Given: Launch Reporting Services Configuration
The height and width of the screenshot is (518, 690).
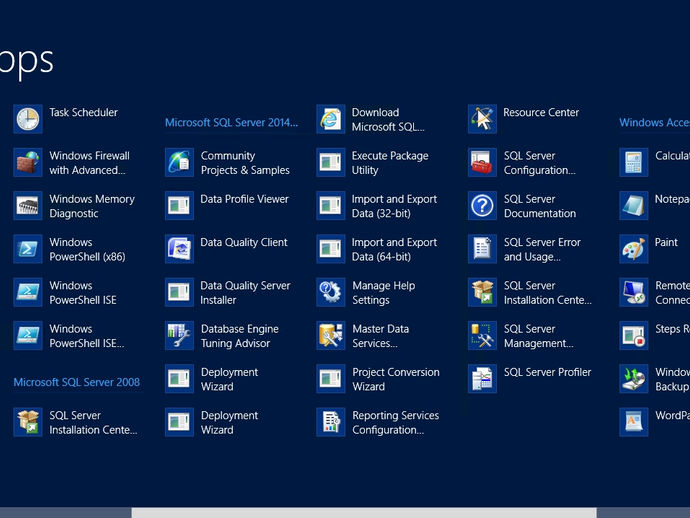Looking at the screenshot, I should point(378,422).
